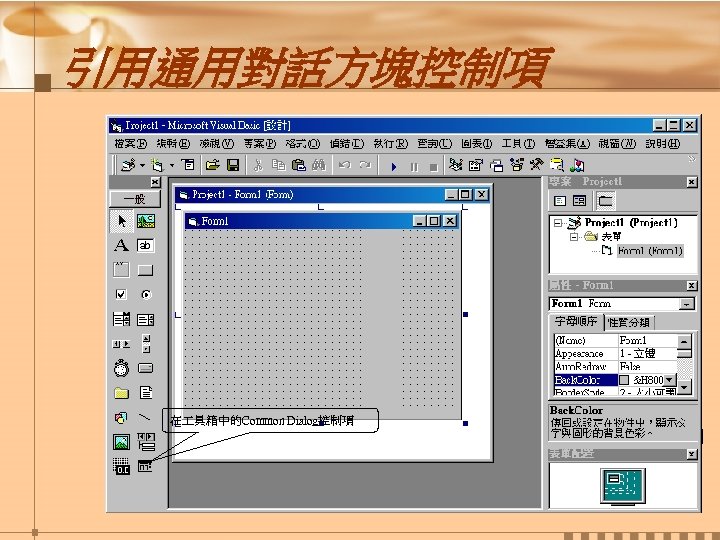The width and height of the screenshot is (720, 540).
Task: Toggle Folders button in project panel
Action: (606, 201)
